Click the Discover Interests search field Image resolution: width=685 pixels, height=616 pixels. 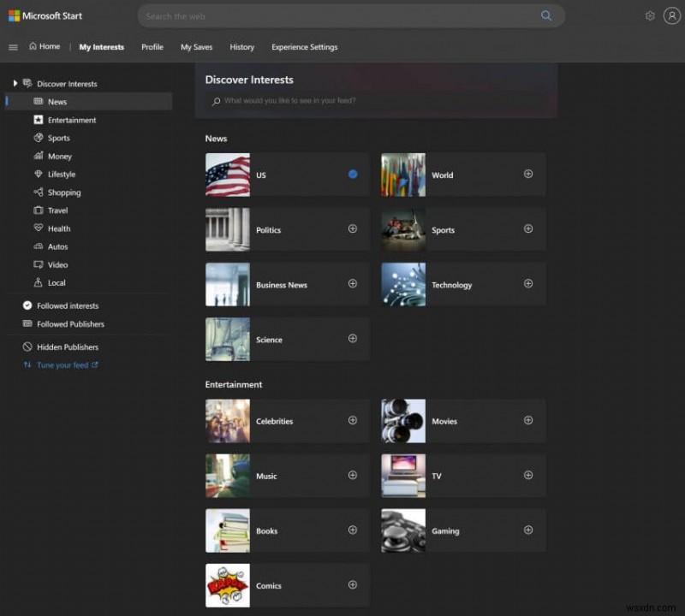(x=377, y=101)
